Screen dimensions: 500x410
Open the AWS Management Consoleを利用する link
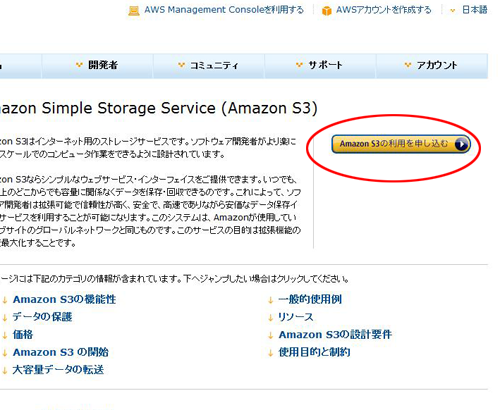224,10
